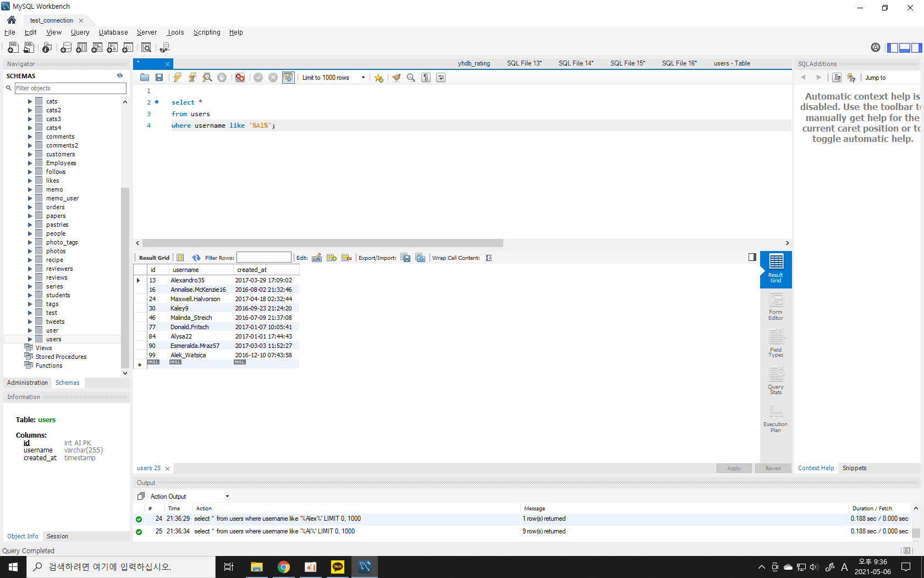Open Chrome from taskbar
This screenshot has height=578, width=924.
(x=284, y=567)
